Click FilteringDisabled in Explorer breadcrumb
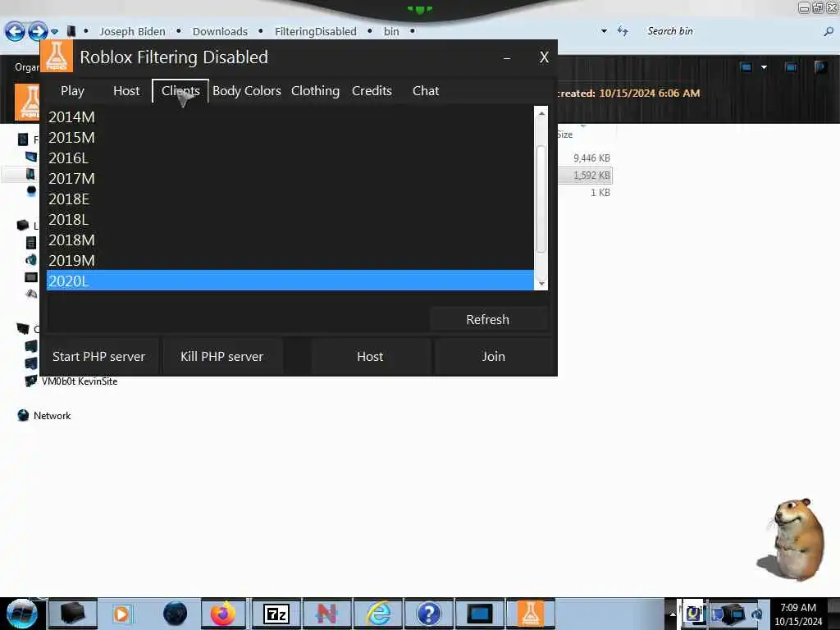The width and height of the screenshot is (840, 630). pyautogui.click(x=316, y=32)
